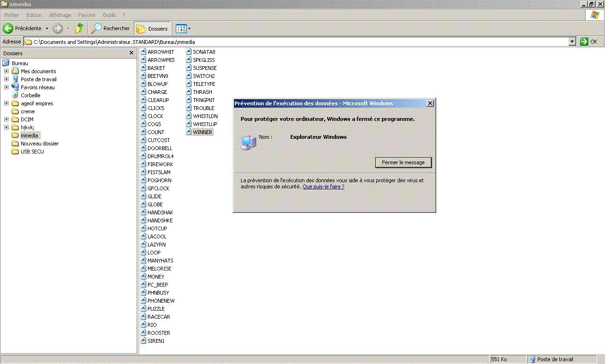Select the SONATA8 sound file icon
Screen dimensions: 605x364
pos(189,52)
